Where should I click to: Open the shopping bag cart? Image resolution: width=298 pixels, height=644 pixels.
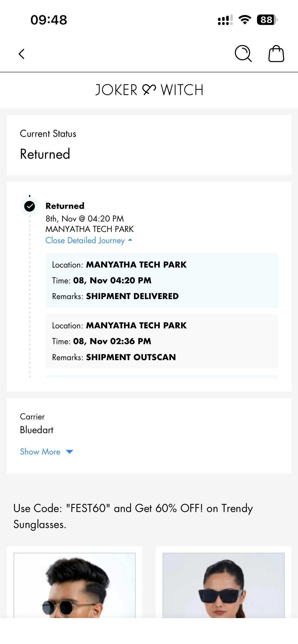[x=276, y=54]
